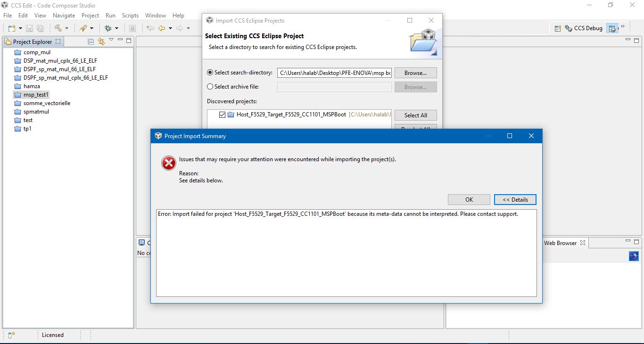Maximize the Project Explorer panel
644x344 pixels.
point(128,41)
